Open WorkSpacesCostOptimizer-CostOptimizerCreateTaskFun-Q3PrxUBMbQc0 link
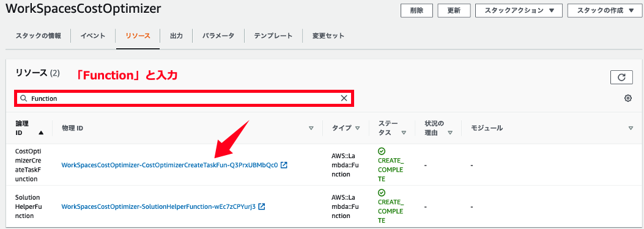The image size is (644, 229). point(169,165)
